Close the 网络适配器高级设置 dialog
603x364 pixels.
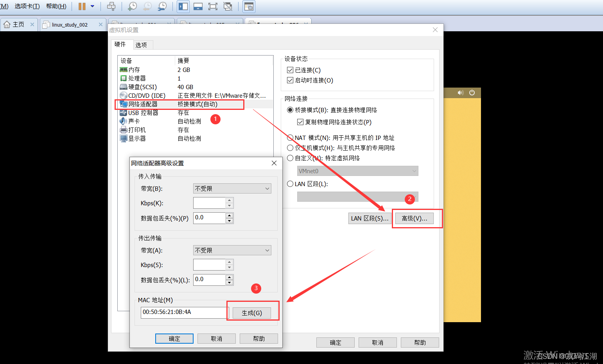[274, 163]
